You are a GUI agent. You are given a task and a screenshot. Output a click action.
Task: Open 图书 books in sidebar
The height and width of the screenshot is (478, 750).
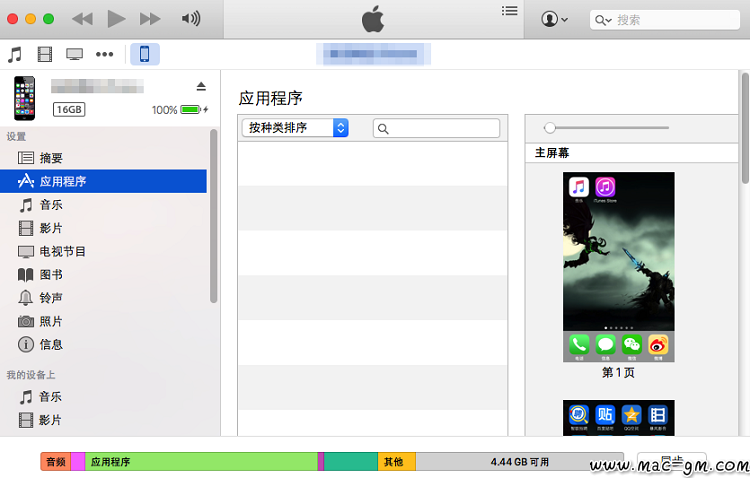103,275
